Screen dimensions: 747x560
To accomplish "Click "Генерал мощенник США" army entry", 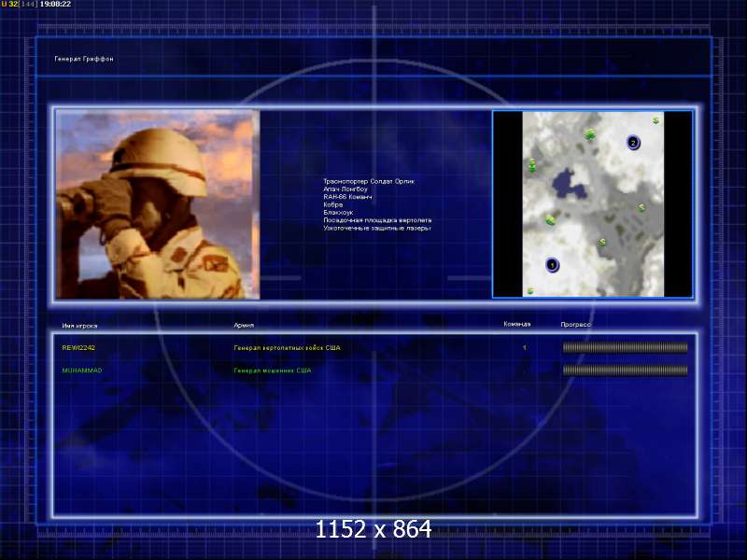I will click(x=272, y=371).
